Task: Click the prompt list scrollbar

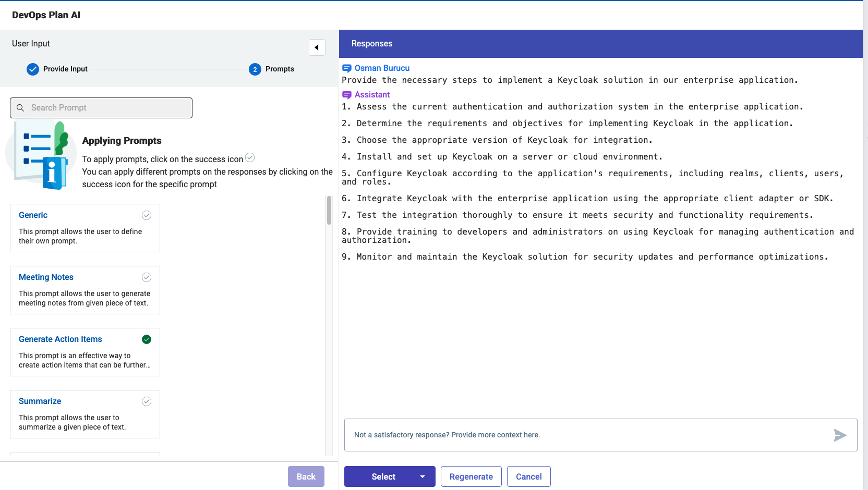Action: (329, 211)
